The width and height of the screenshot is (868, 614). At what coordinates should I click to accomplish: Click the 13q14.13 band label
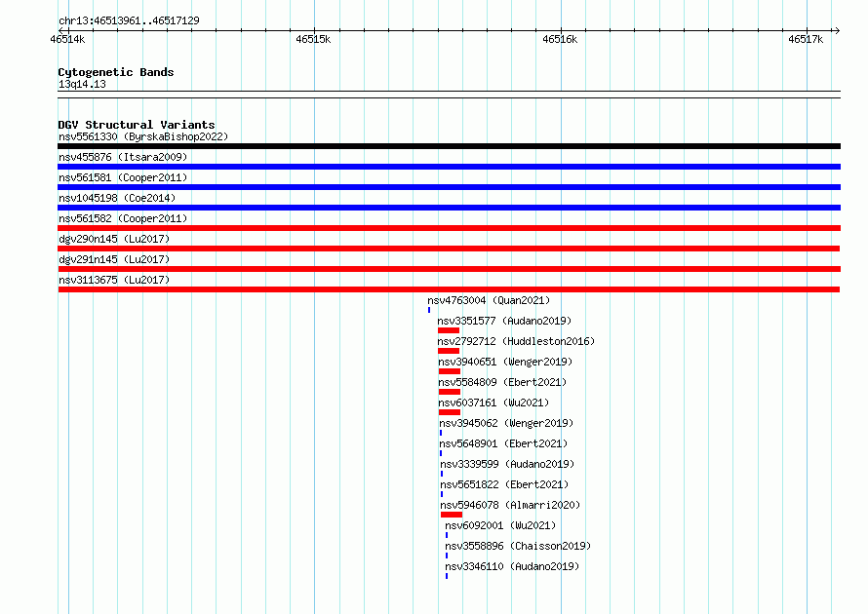(x=82, y=84)
